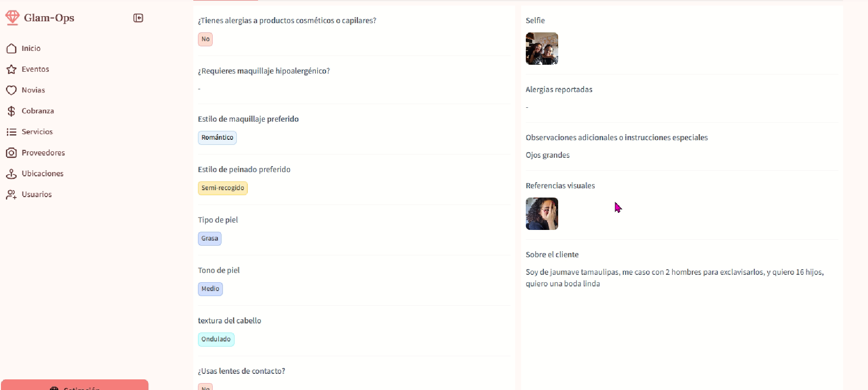Click the Novias heart icon
The width and height of the screenshot is (868, 390).
pyautogui.click(x=12, y=90)
